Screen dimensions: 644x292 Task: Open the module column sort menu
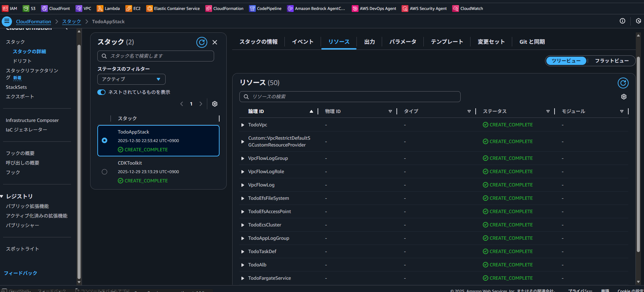(622, 111)
